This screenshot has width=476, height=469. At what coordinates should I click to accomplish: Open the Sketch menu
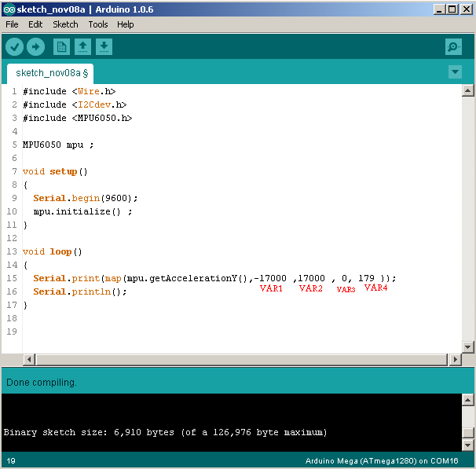65,24
